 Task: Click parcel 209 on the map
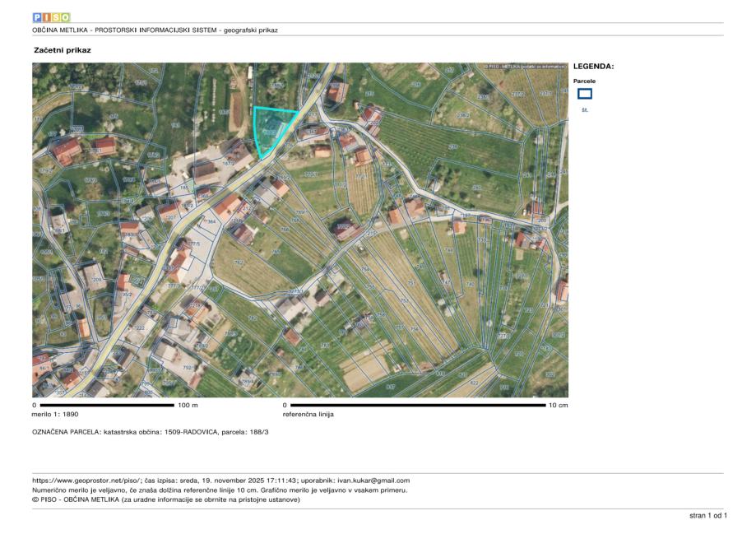click(x=97, y=281)
